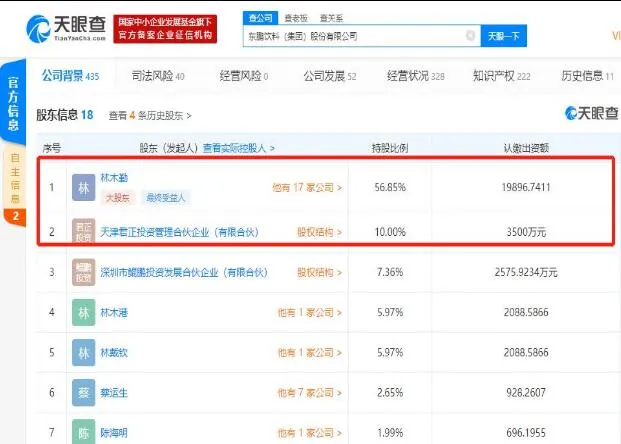This screenshot has width=621, height=444.
Task: Click the 10.00% shareholding value
Action: tap(390, 232)
